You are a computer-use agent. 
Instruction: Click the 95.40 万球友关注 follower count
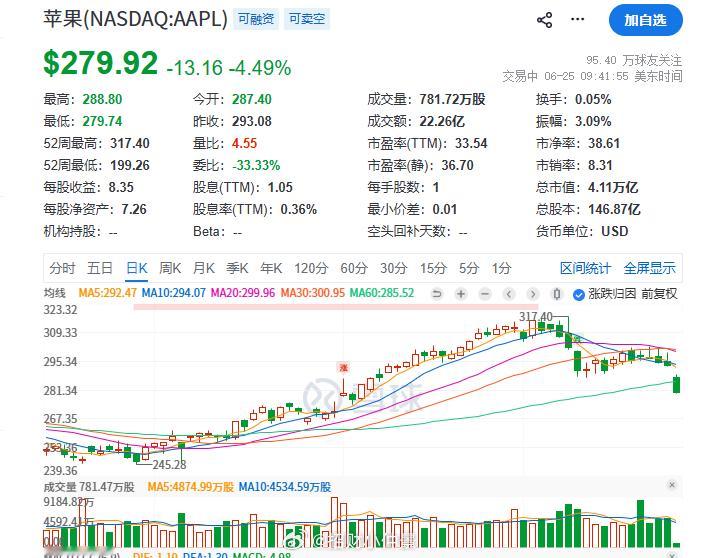click(x=634, y=60)
